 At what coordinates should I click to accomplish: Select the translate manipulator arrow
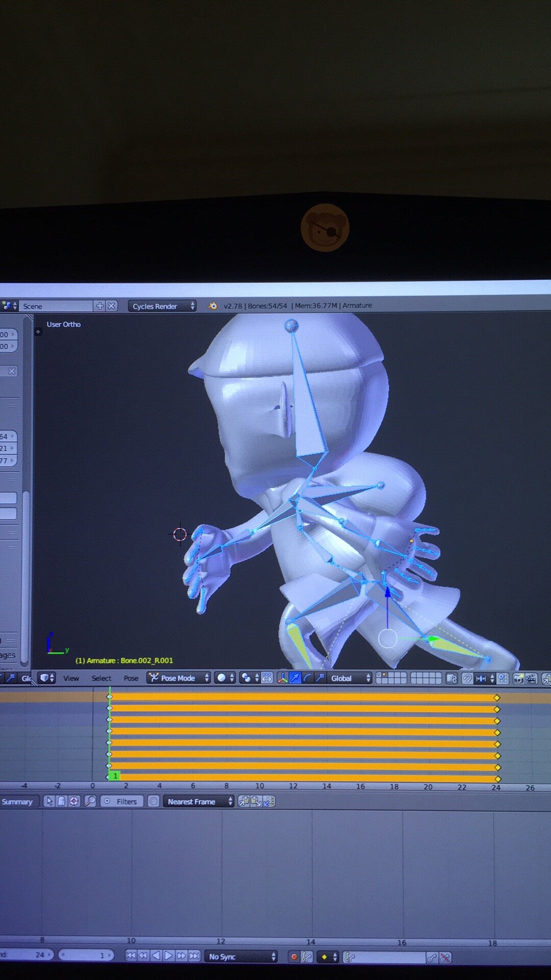point(295,678)
